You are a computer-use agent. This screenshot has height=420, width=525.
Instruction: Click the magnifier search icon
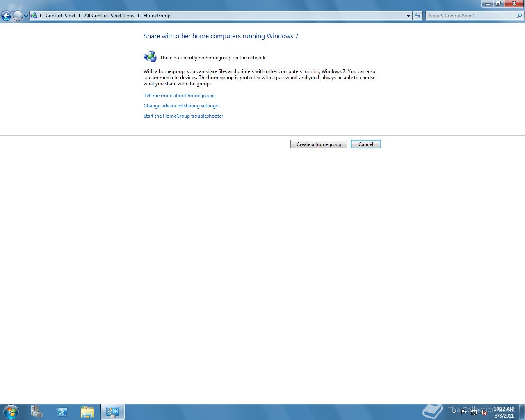[x=520, y=16]
